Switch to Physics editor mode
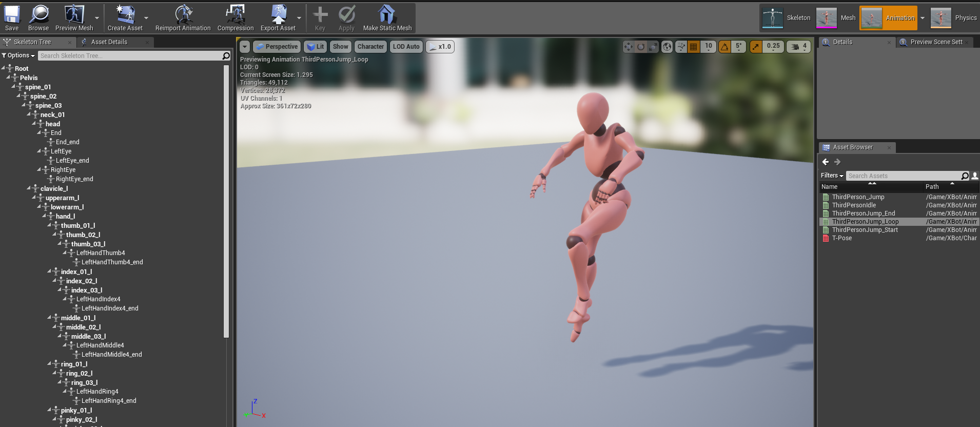This screenshot has height=427, width=980. coord(954,18)
